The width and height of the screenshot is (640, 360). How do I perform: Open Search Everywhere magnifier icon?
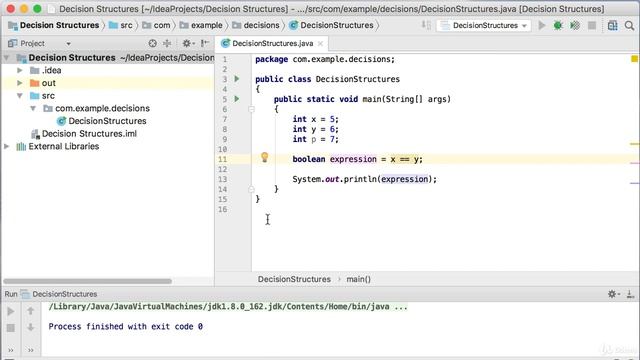tap(629, 25)
